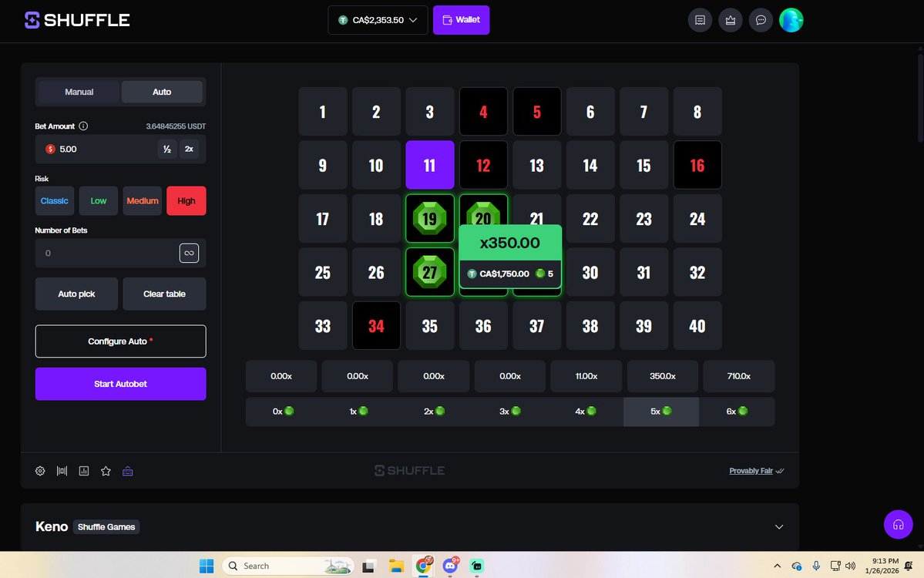
Task: Select Keno tile 25
Action: [x=322, y=272]
